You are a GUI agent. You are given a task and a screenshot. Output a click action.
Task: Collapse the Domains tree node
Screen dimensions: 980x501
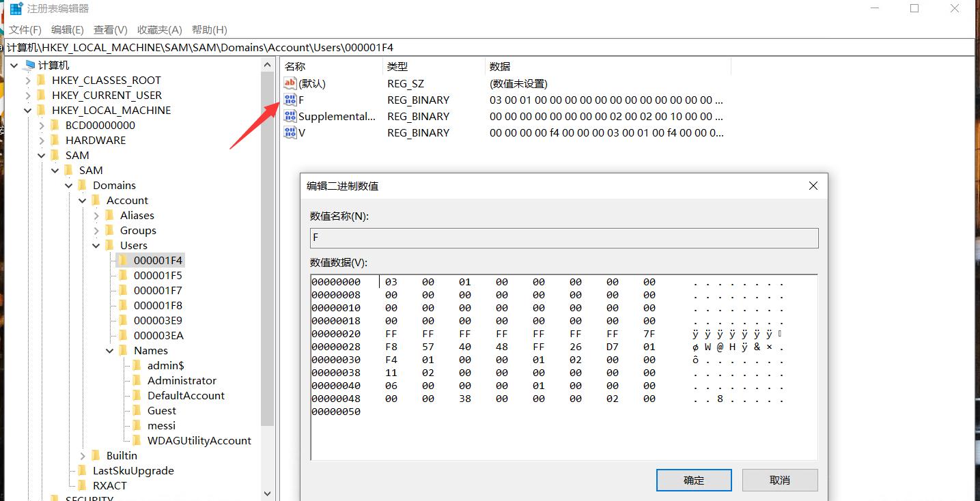click(x=68, y=184)
